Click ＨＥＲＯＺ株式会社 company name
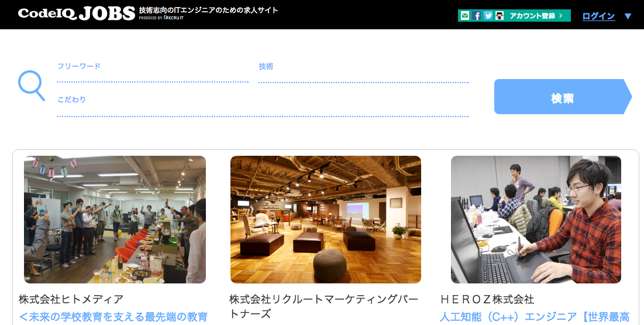The height and width of the screenshot is (325, 644). (x=487, y=299)
